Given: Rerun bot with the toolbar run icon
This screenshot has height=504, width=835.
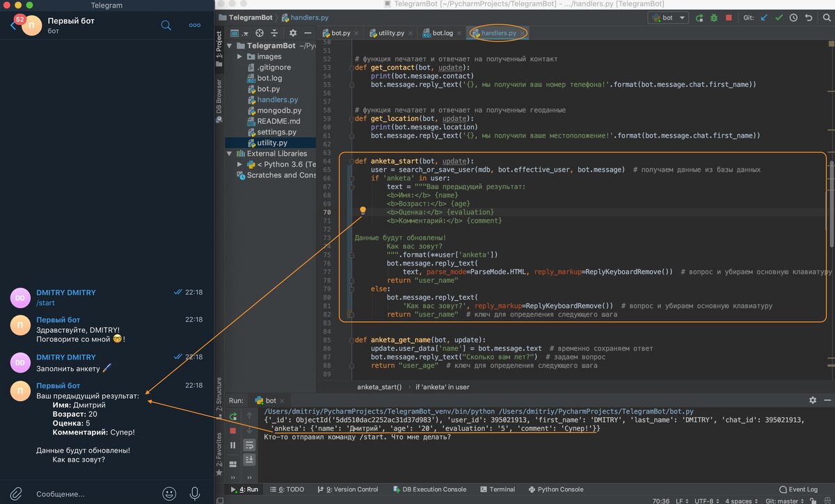Looking at the screenshot, I should pyautogui.click(x=699, y=17).
